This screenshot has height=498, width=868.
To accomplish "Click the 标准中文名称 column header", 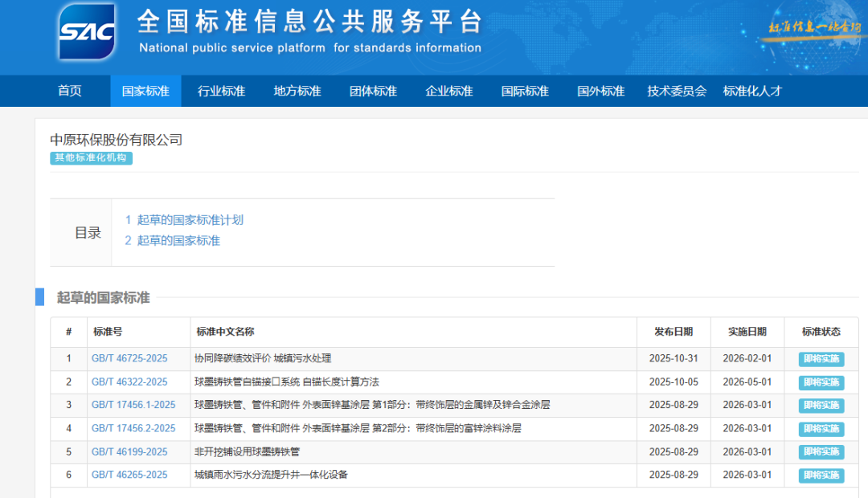I will 225,332.
